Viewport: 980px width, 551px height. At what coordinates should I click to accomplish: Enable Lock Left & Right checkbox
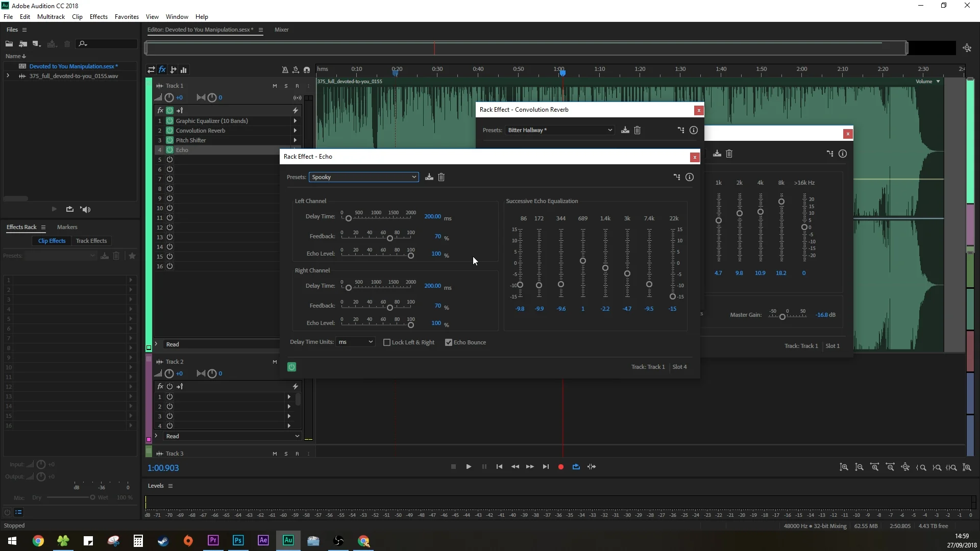click(x=387, y=342)
